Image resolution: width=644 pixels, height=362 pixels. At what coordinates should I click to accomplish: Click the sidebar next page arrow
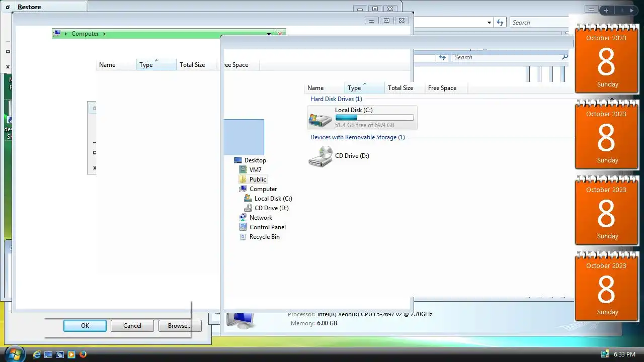632,10
